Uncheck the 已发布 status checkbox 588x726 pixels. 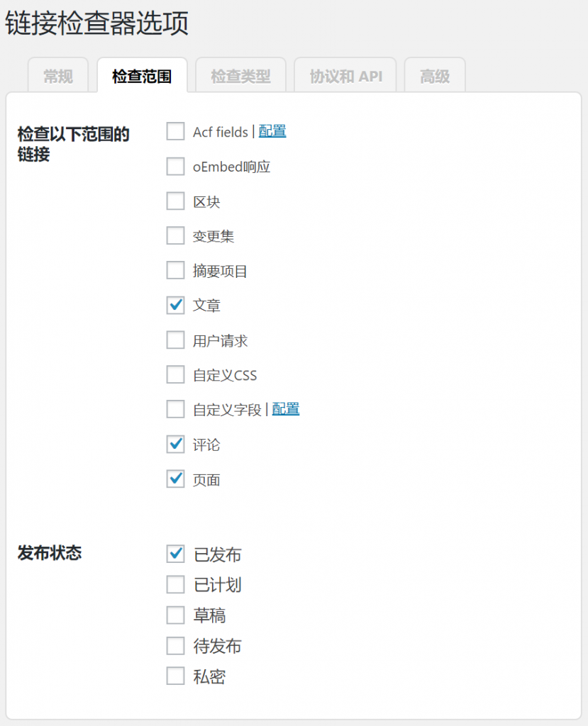tap(175, 554)
